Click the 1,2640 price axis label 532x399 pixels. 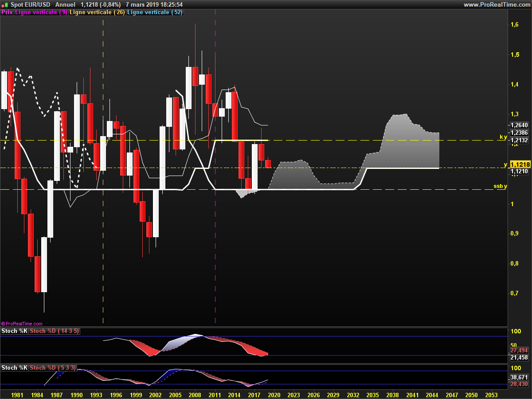click(x=519, y=125)
